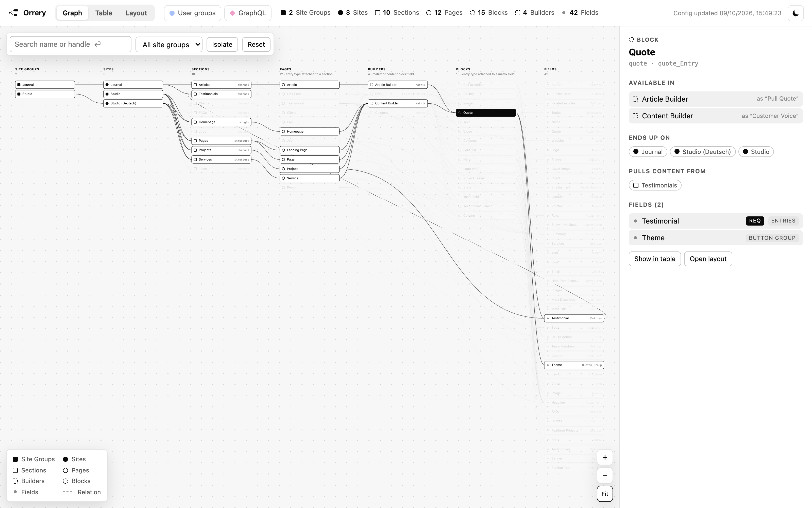The height and width of the screenshot is (508, 812).
Task: Click the 15 Blocks counter in header
Action: coord(488,13)
